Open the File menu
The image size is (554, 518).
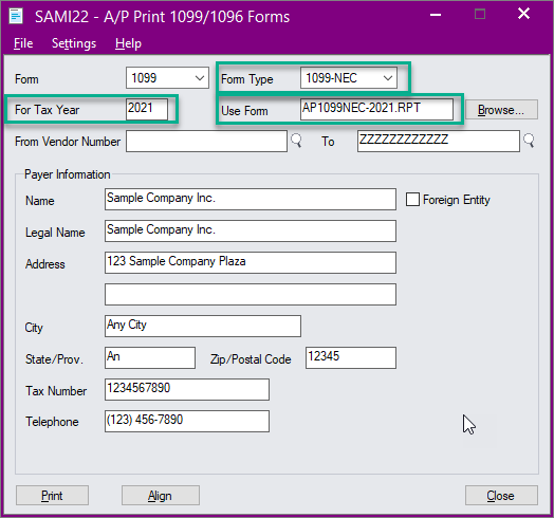(x=23, y=43)
